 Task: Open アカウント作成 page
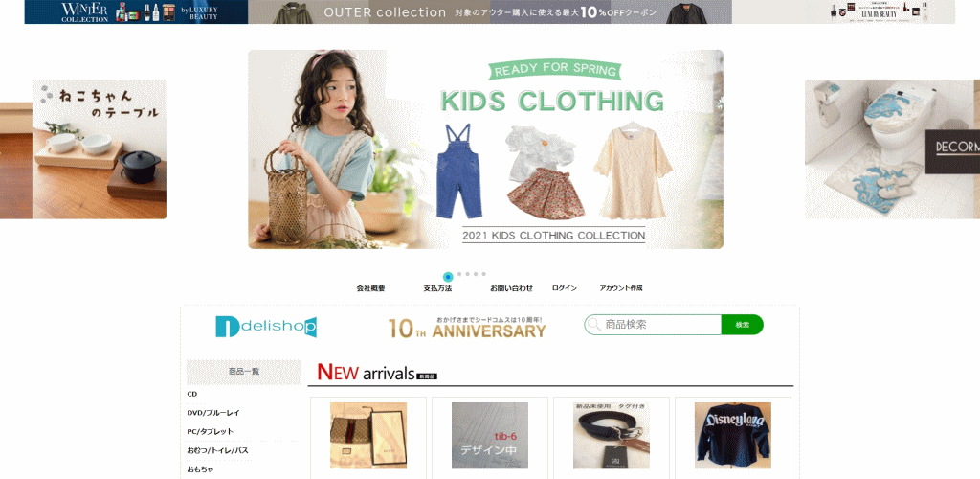pyautogui.click(x=620, y=288)
